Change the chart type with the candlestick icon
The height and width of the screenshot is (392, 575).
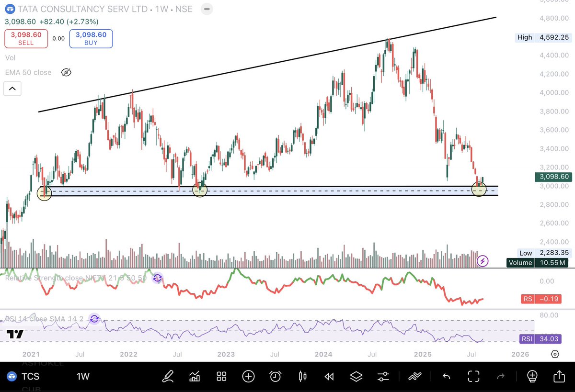[x=302, y=376]
